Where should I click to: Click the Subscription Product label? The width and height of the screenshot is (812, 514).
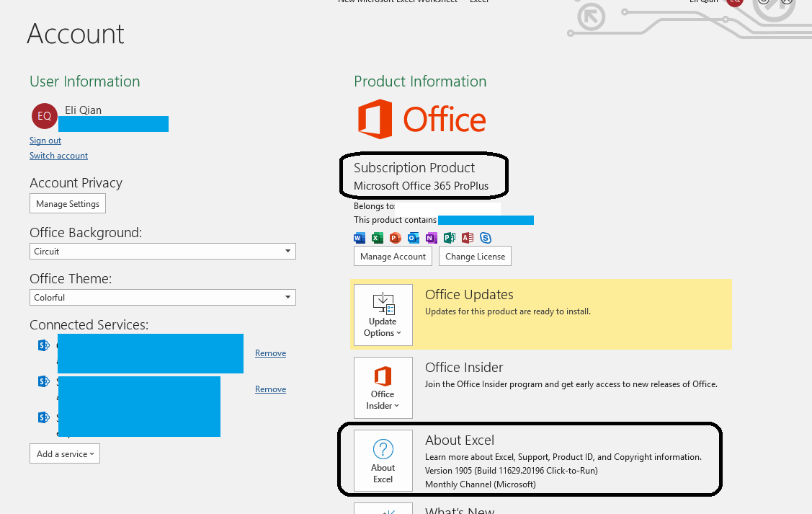414,168
